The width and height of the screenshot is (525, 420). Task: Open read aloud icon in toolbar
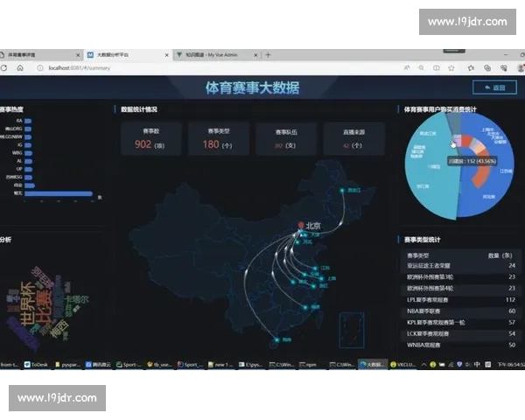tap(407, 68)
